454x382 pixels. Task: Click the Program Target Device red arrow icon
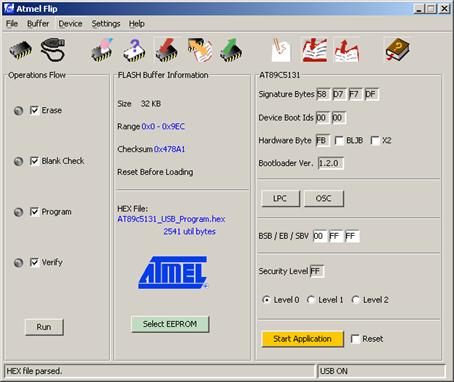pyautogui.click(x=167, y=50)
